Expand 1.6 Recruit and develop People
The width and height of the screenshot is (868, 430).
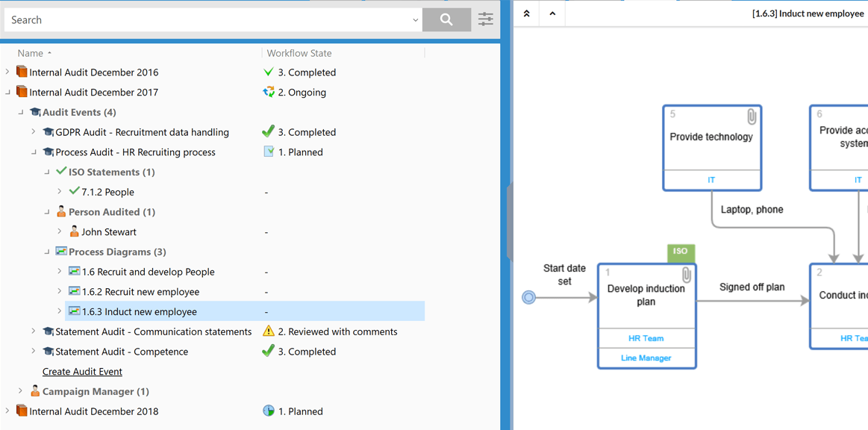pyautogui.click(x=60, y=271)
